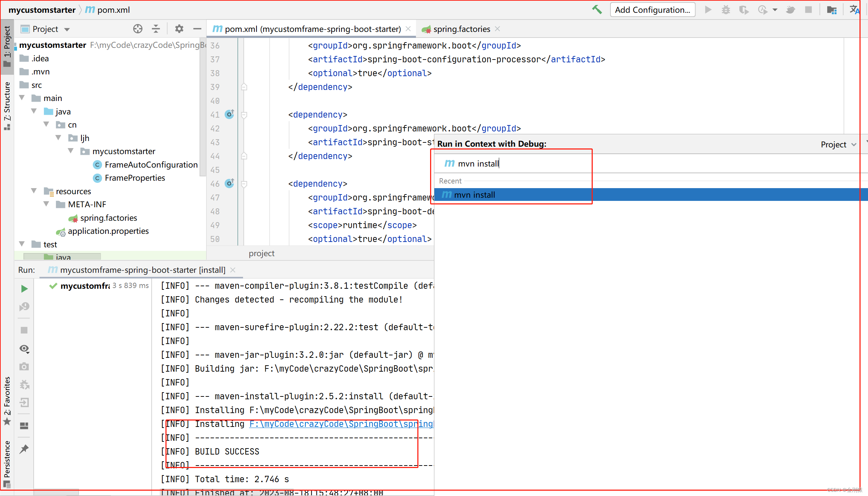Click the Debug bug icon in top toolbar
868x496 pixels.
point(726,10)
